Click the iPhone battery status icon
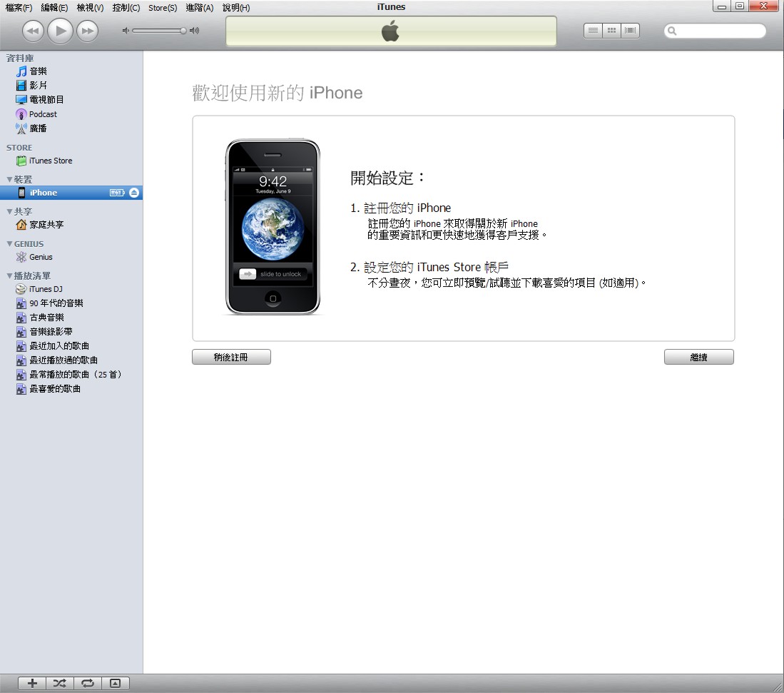784x693 pixels. point(117,193)
